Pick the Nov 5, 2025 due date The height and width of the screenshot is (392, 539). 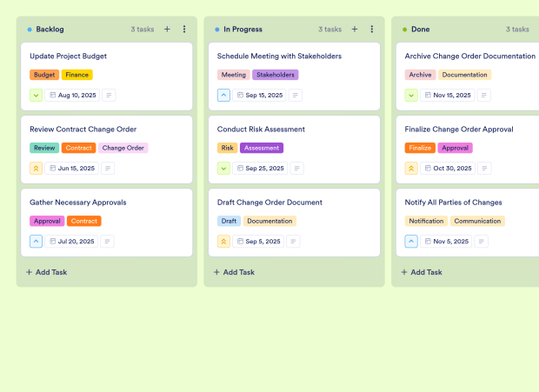(x=446, y=242)
